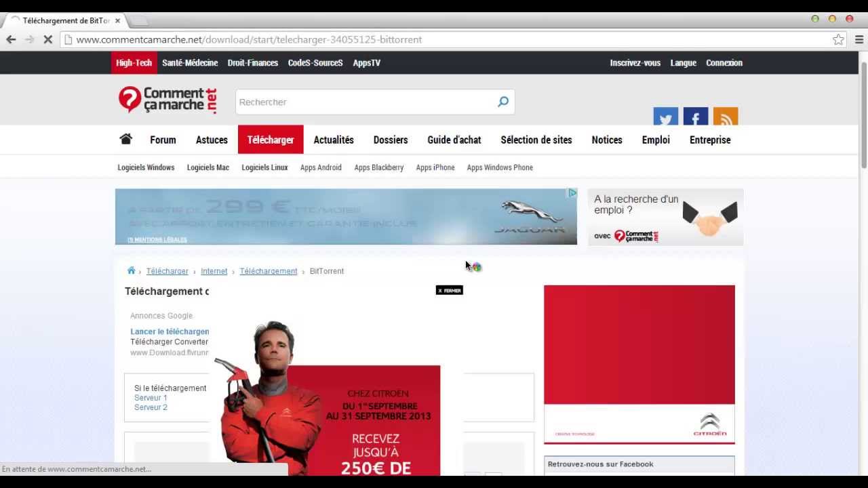Open Sélection de sites nav tab
This screenshot has height=488, width=868.
[x=536, y=140]
